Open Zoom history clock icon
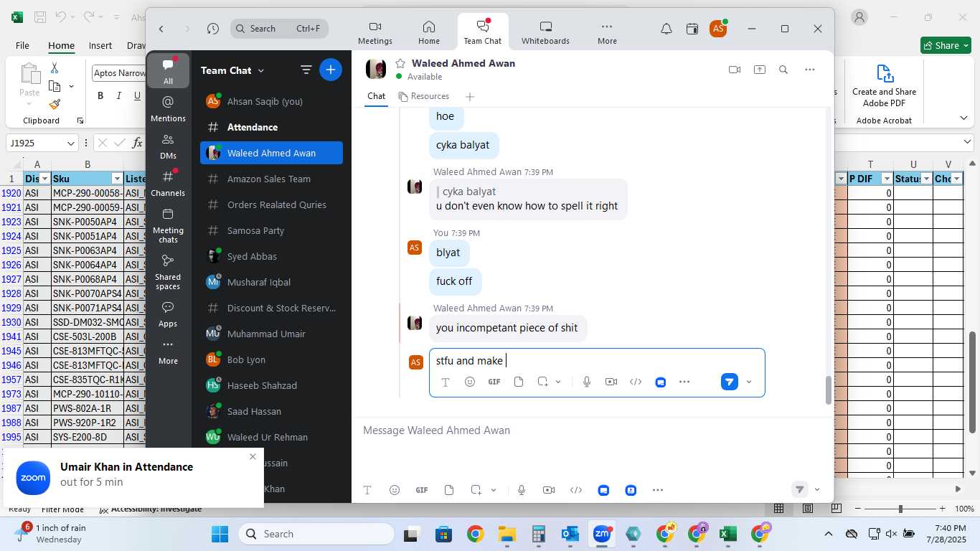Image resolution: width=980 pixels, height=551 pixels. point(213,29)
